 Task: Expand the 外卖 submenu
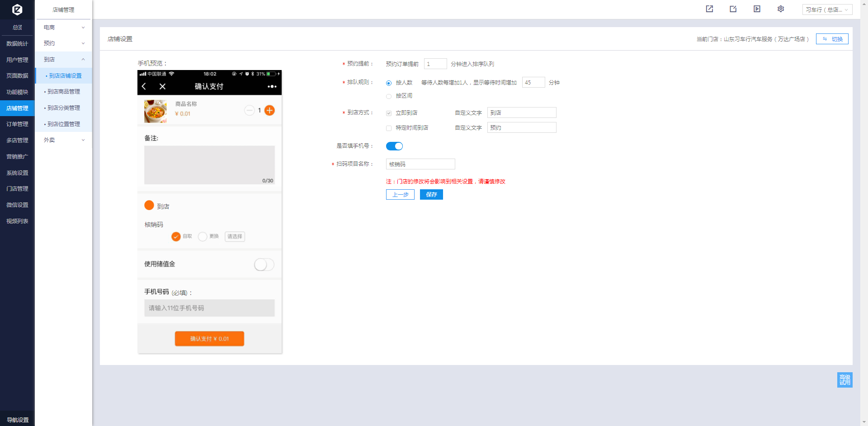(64, 140)
